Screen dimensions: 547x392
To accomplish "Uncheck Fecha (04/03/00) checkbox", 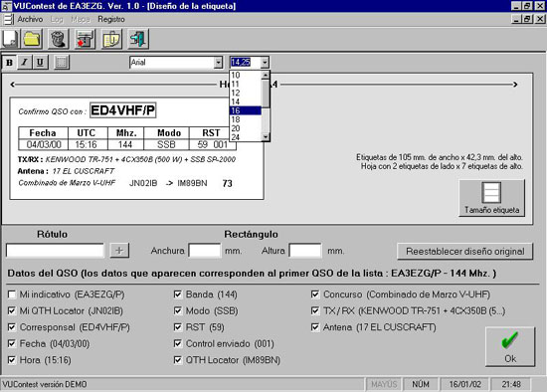I will click(12, 343).
